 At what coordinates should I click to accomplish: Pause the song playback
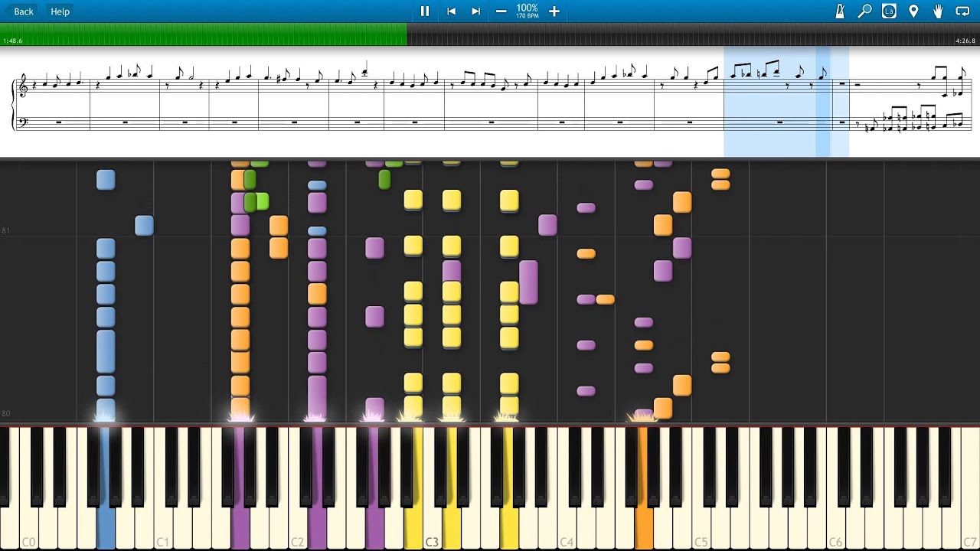[x=424, y=11]
